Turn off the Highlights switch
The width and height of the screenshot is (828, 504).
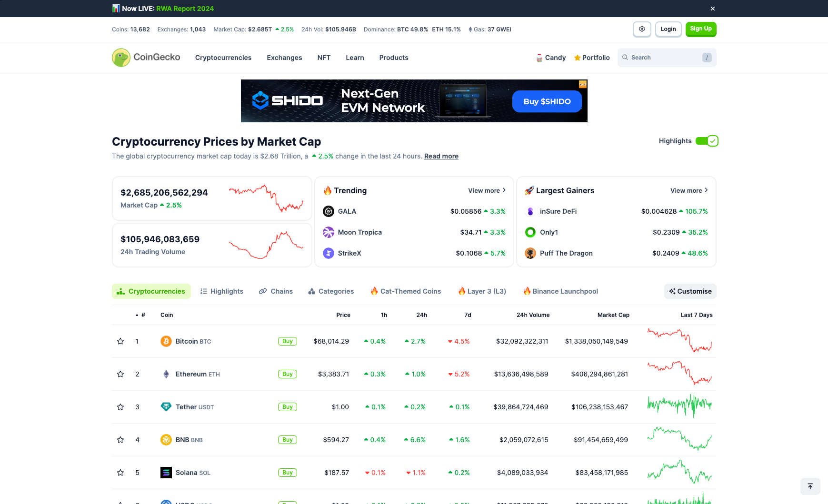click(x=707, y=141)
